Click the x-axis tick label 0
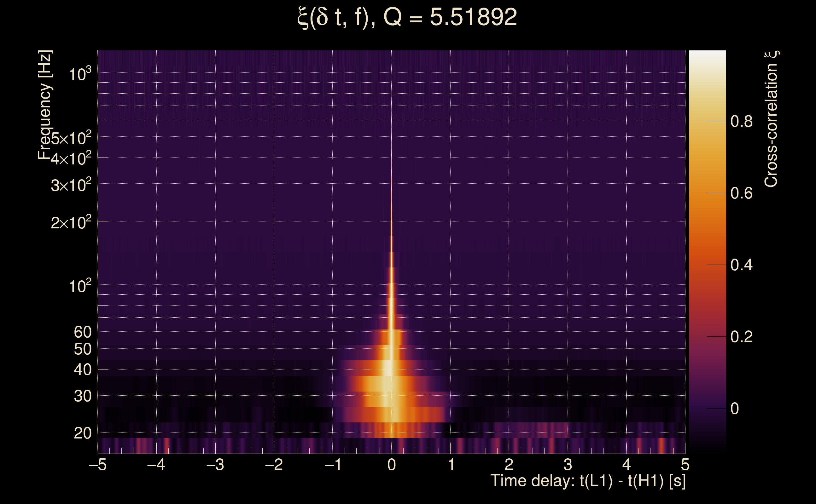The height and width of the screenshot is (504, 816). point(392,465)
